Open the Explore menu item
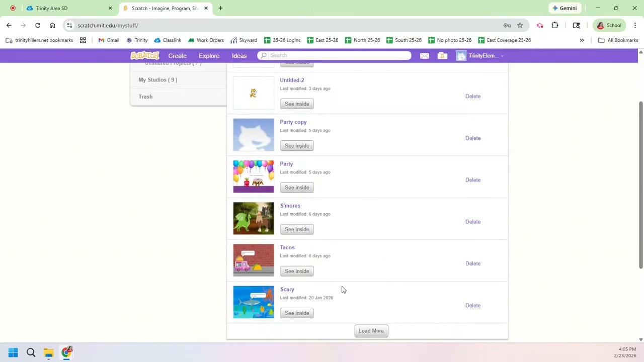The height and width of the screenshot is (362, 644). coord(209,56)
